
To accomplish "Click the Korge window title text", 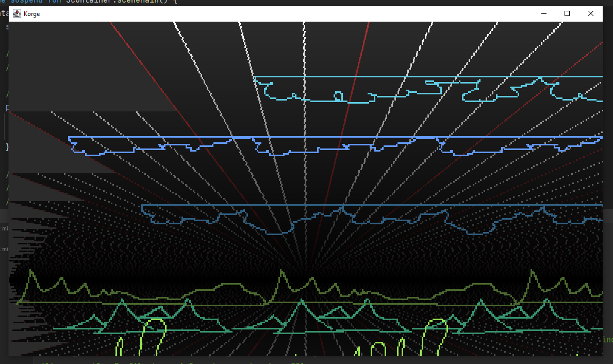I will tap(31, 14).
